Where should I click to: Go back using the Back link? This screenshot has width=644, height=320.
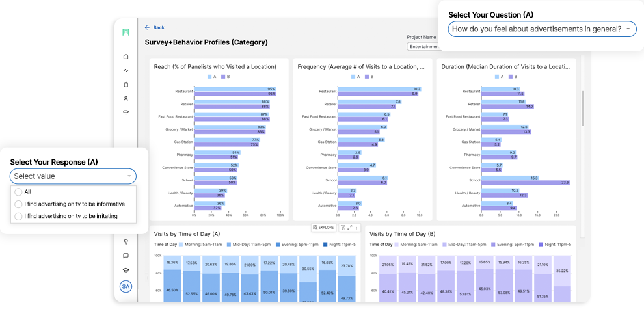(154, 27)
